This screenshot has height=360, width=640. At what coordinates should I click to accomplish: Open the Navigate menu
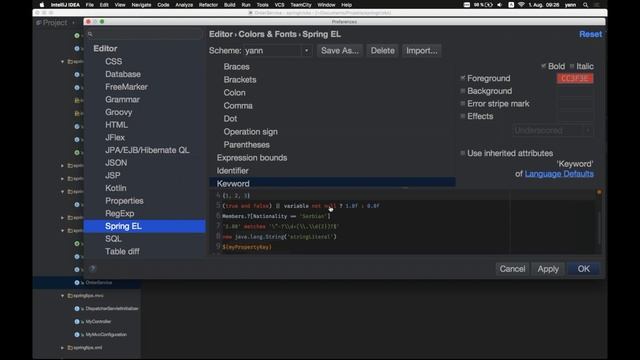(141, 5)
